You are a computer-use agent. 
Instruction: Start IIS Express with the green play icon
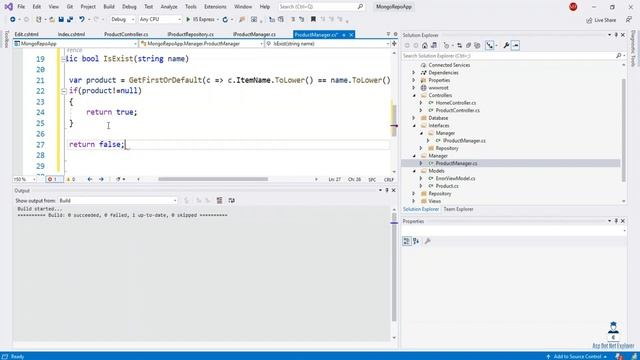coord(188,19)
